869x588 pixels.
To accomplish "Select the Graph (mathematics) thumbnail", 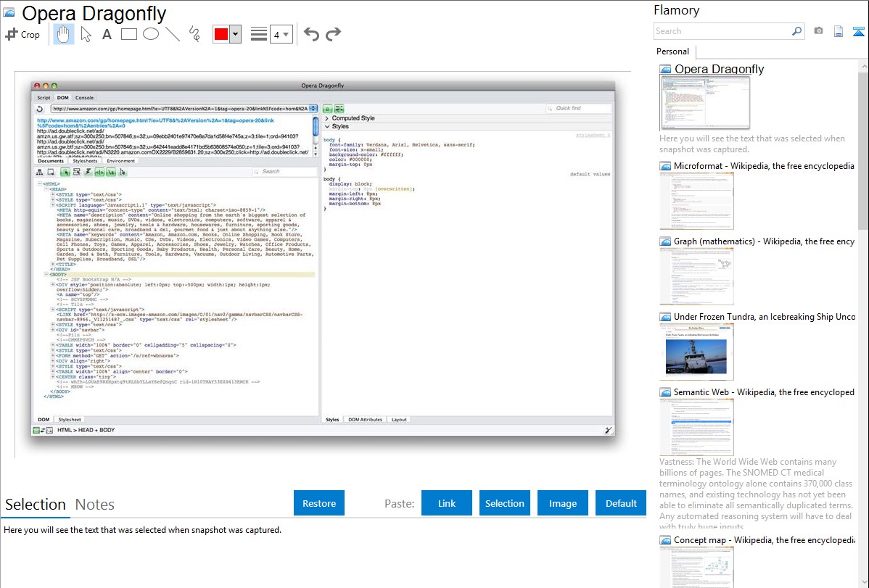I will point(696,276).
